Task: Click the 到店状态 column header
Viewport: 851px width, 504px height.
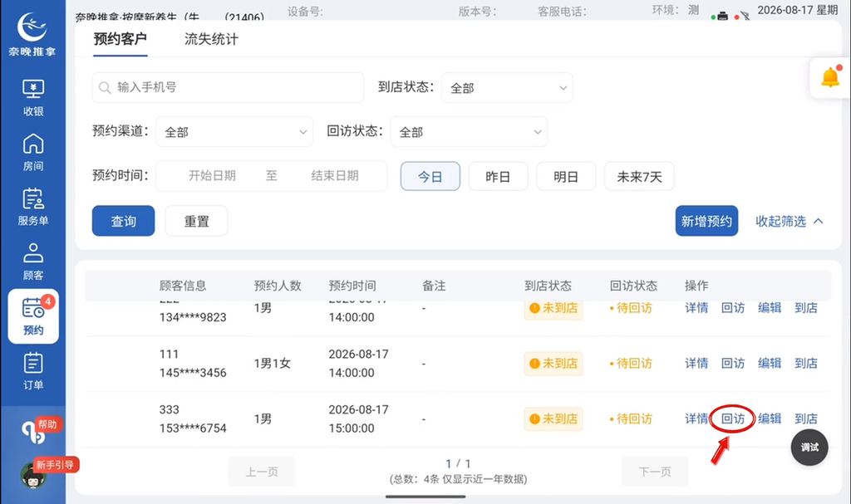Action: 548,286
